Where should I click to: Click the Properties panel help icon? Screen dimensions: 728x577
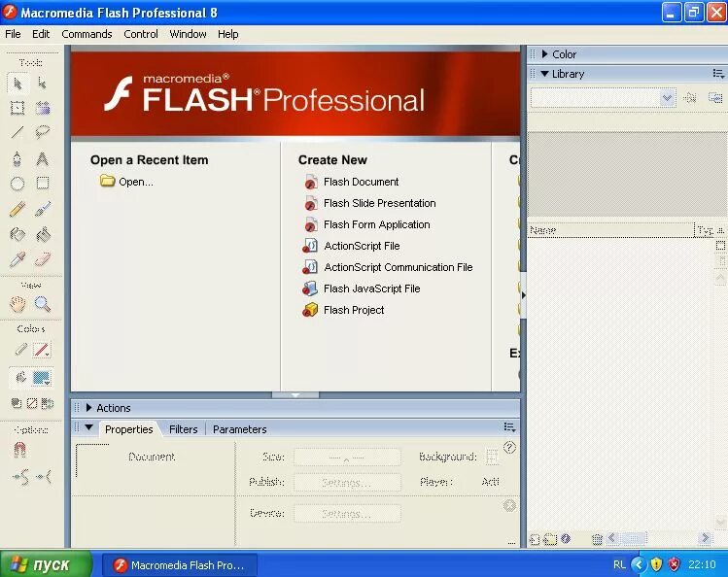(509, 447)
